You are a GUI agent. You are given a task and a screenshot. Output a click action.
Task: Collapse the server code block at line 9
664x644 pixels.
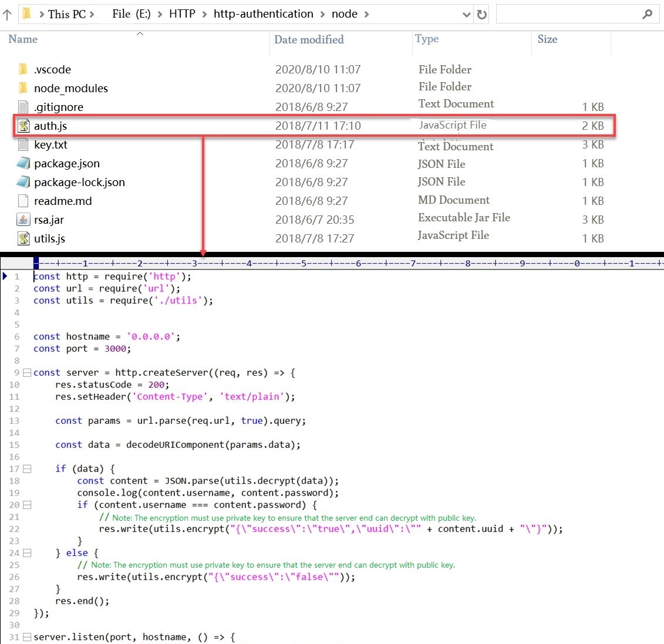(26, 372)
